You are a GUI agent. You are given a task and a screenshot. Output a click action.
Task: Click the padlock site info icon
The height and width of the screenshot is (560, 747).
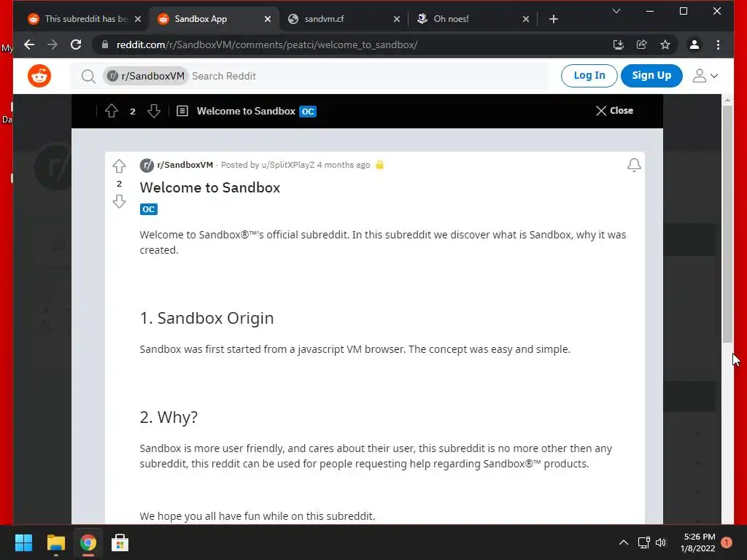[105, 44]
